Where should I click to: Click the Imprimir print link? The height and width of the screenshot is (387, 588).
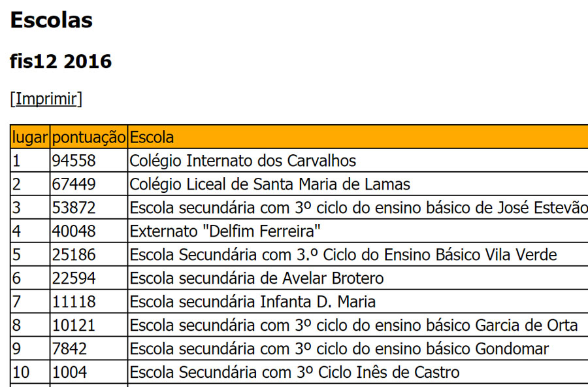pos(46,99)
